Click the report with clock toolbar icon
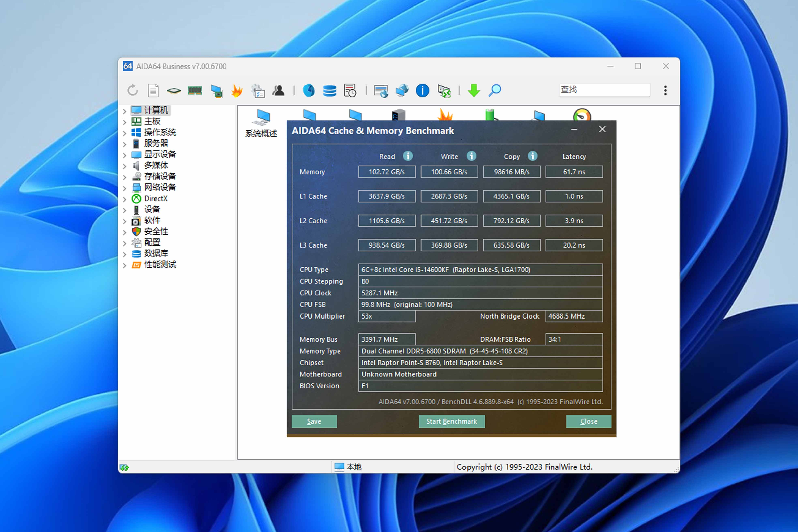798x532 pixels. click(x=350, y=91)
